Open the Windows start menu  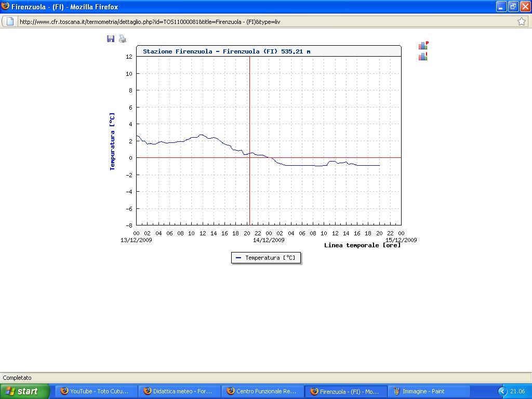tap(24, 391)
